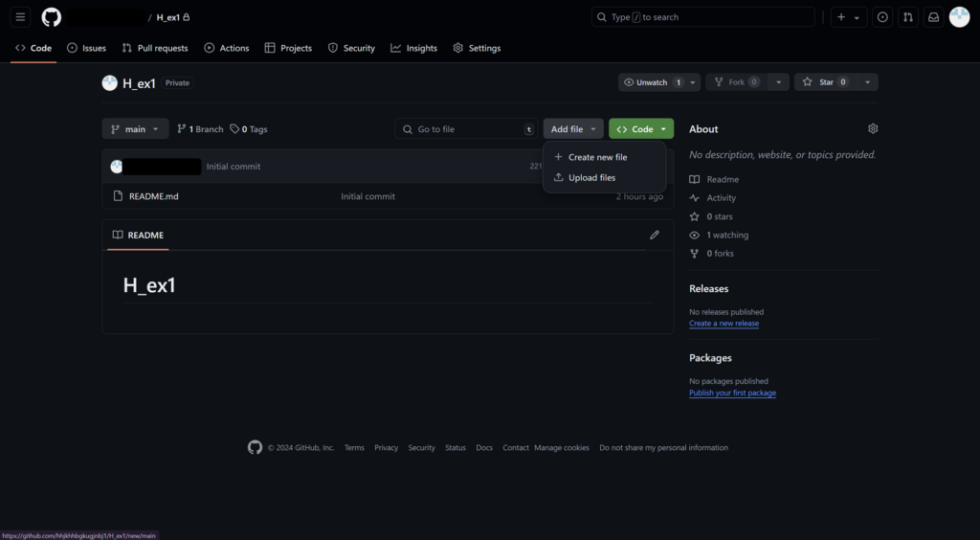
Task: Click the plus create-new icon in header
Action: coord(841,17)
